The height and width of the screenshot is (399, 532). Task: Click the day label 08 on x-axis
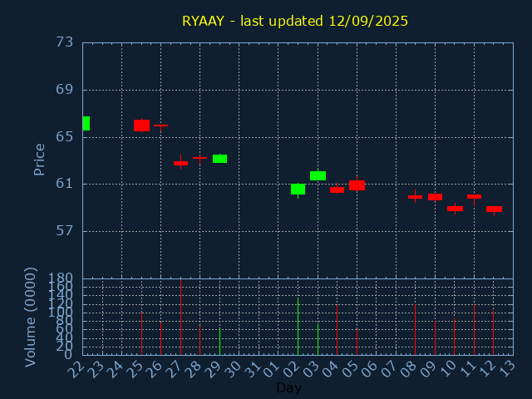click(408, 369)
